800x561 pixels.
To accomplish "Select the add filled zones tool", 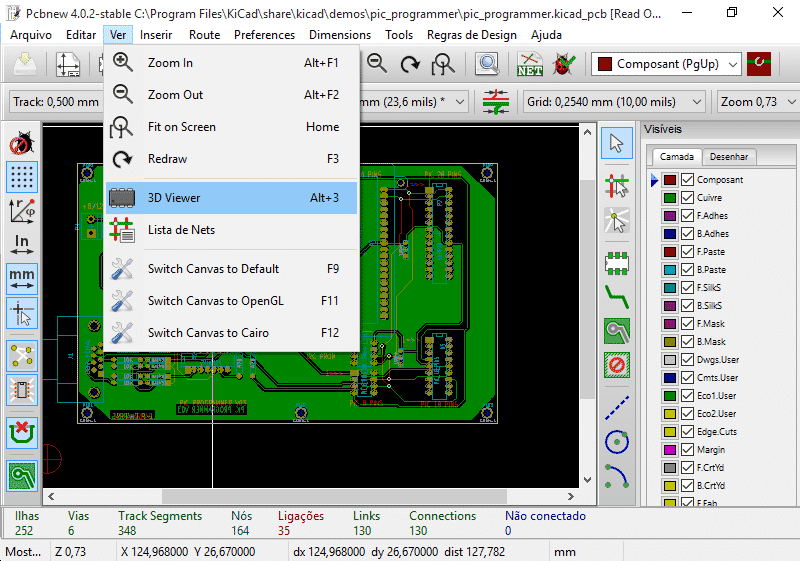I will (616, 331).
